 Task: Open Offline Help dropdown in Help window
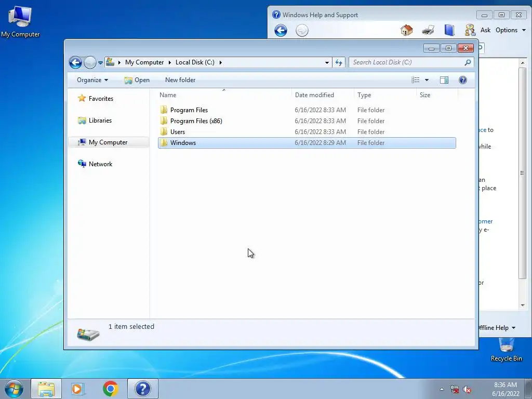click(x=497, y=328)
